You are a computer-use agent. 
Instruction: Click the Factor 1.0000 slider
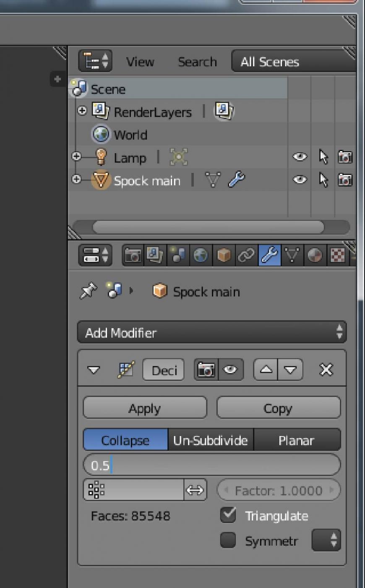tap(278, 490)
